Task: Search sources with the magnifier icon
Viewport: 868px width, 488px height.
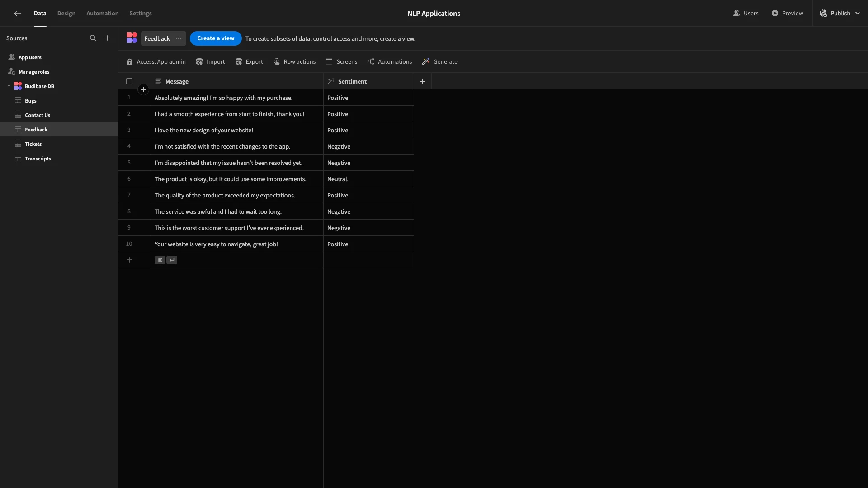Action: coord(93,38)
